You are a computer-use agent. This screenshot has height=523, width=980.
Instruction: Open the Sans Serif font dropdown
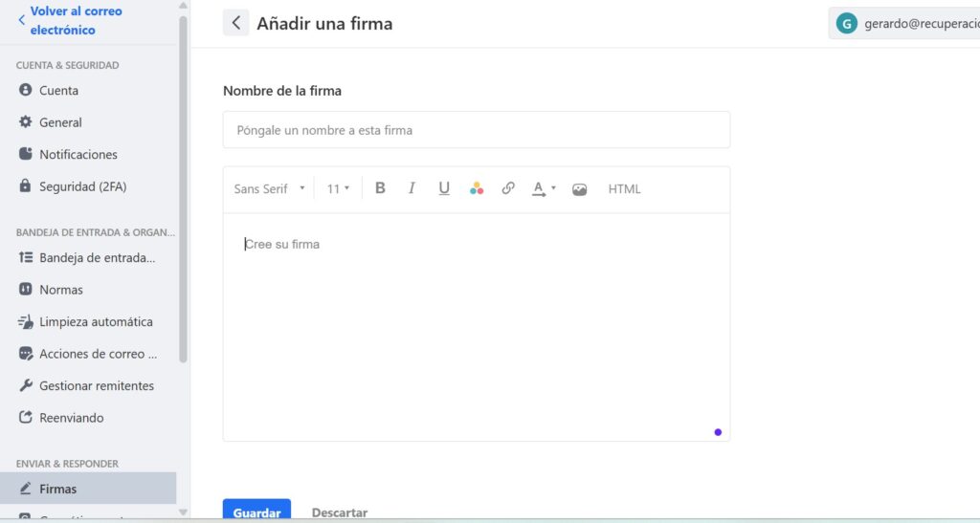coord(269,189)
